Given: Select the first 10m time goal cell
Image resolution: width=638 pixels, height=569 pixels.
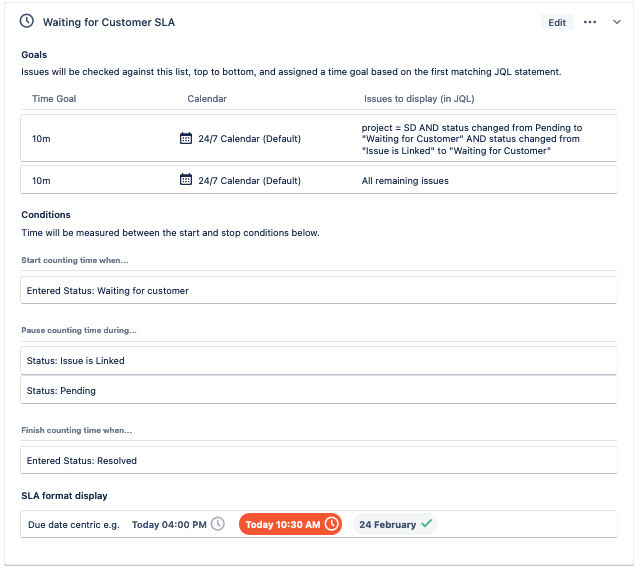Looking at the screenshot, I should coord(41,139).
